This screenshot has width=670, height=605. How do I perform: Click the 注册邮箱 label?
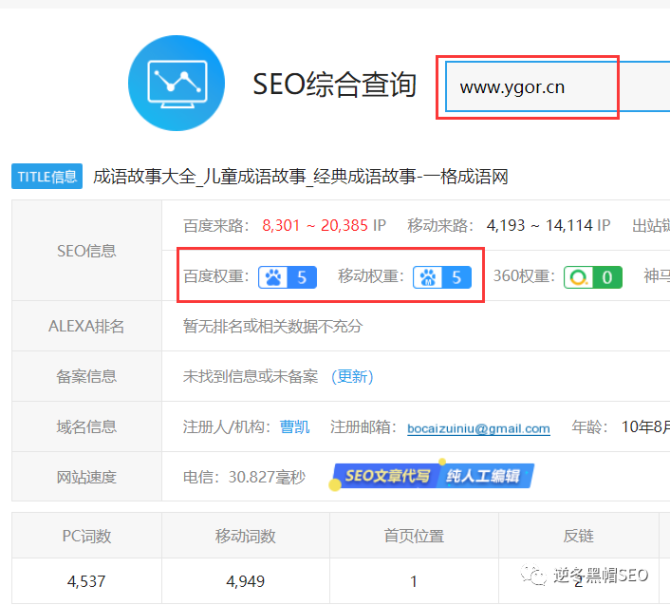(x=364, y=427)
